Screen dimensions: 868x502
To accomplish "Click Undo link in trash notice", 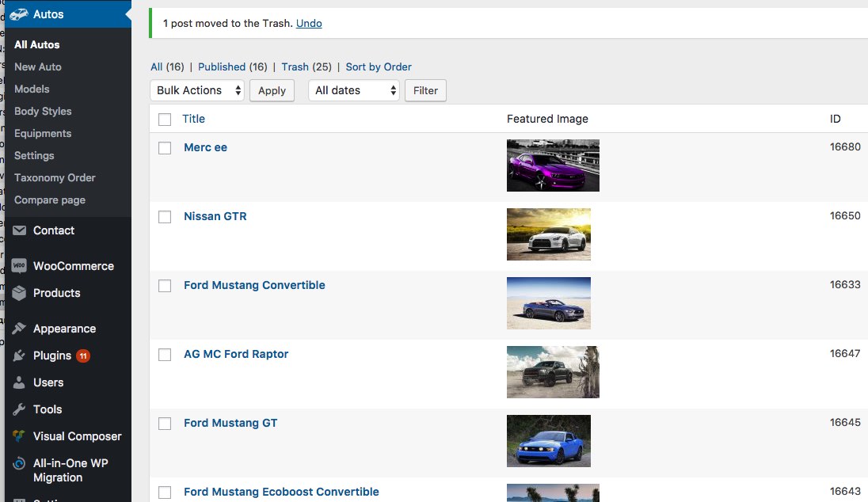I will (x=309, y=23).
